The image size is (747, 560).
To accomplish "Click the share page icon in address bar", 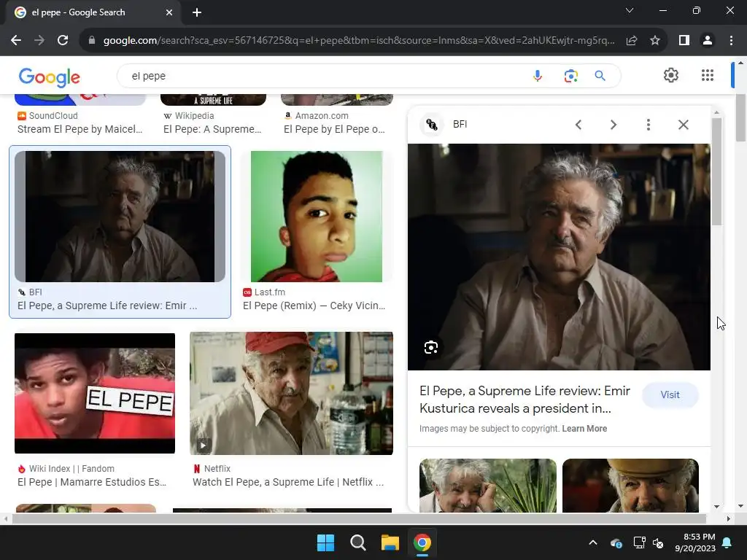I will 632,41.
